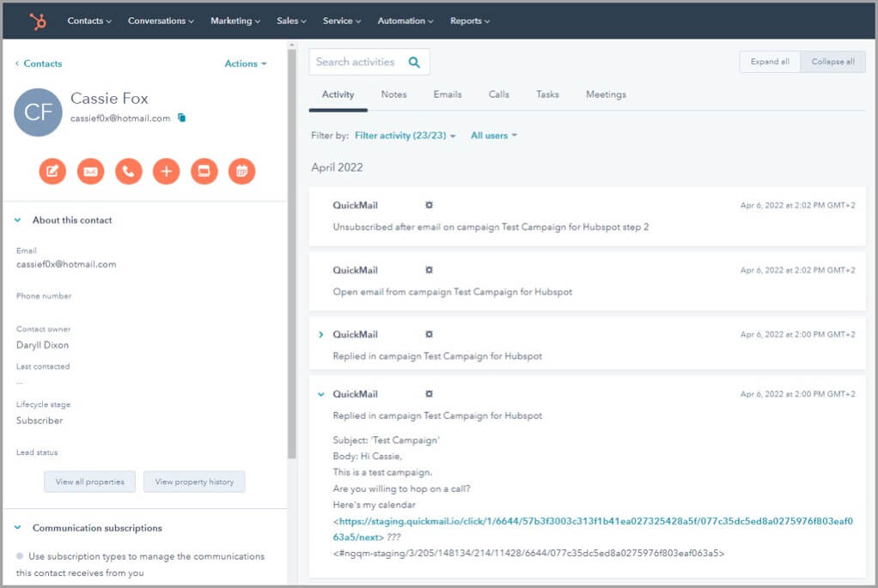
Task: Click the magnifier icon in Search activities
Action: pos(414,62)
